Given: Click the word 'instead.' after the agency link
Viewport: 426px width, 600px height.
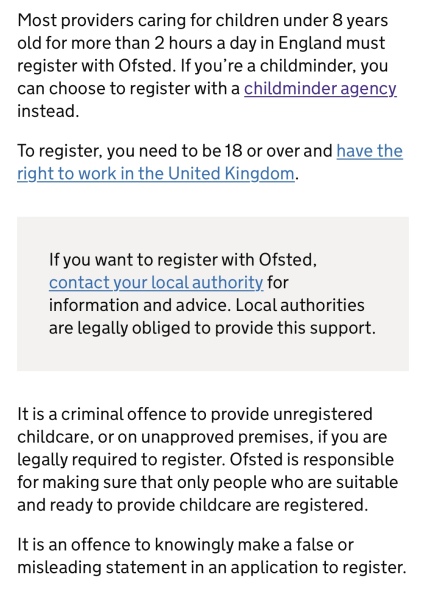Looking at the screenshot, I should tap(48, 111).
